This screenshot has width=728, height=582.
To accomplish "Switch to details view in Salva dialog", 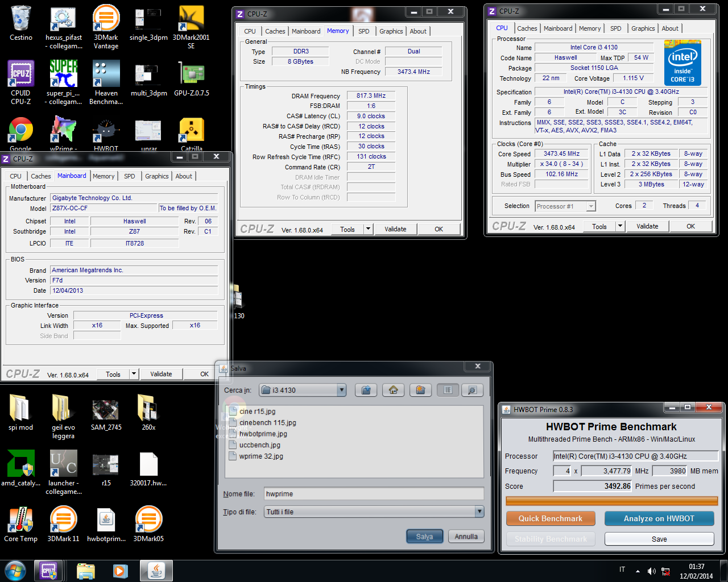I will (x=472, y=390).
